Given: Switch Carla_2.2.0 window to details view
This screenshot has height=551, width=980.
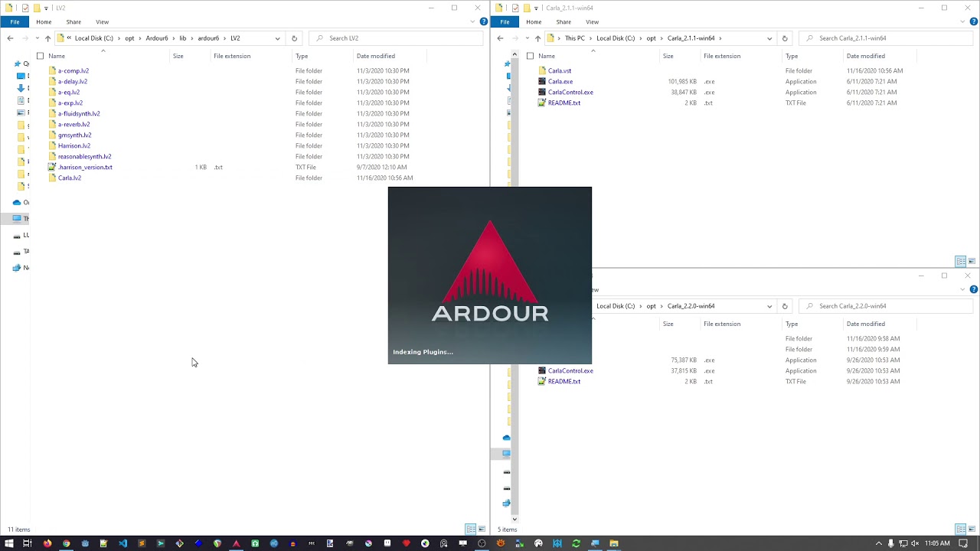Looking at the screenshot, I should point(961,529).
